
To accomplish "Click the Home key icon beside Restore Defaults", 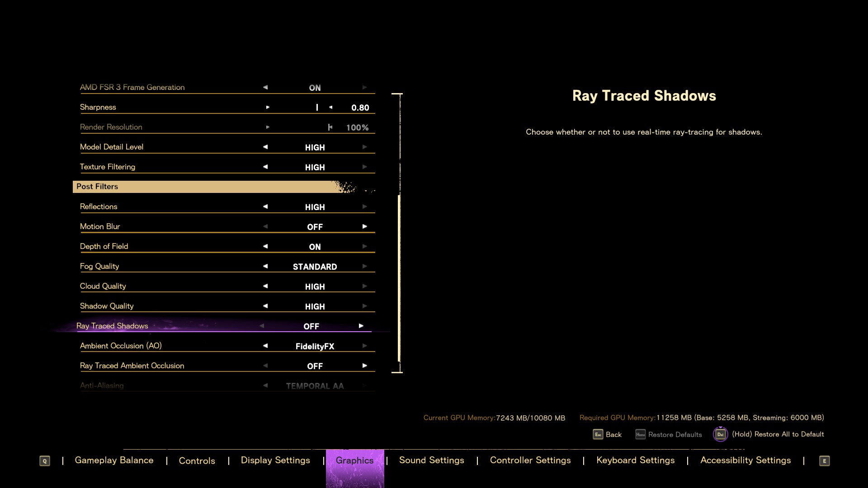I will coord(640,434).
